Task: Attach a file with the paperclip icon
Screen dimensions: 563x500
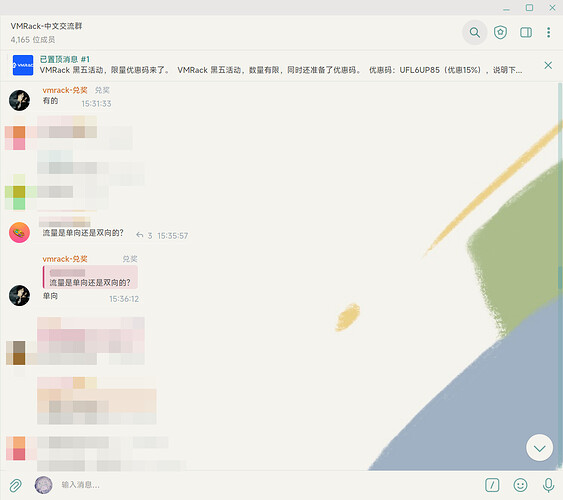Action: 15,485
